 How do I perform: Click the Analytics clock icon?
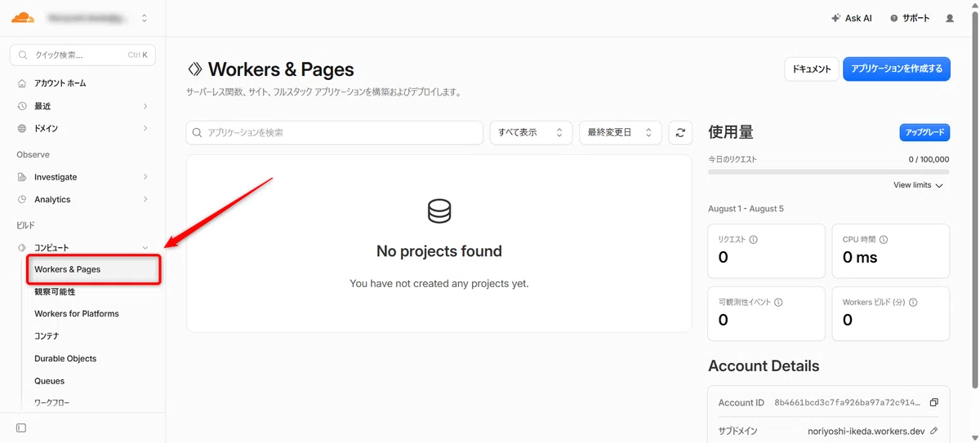point(22,200)
